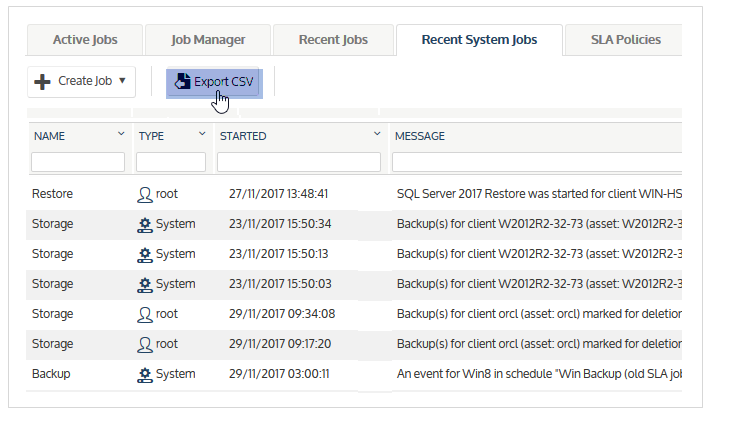Click the MESSAGE column header
The width and height of the screenshot is (734, 431).
pyautogui.click(x=419, y=136)
